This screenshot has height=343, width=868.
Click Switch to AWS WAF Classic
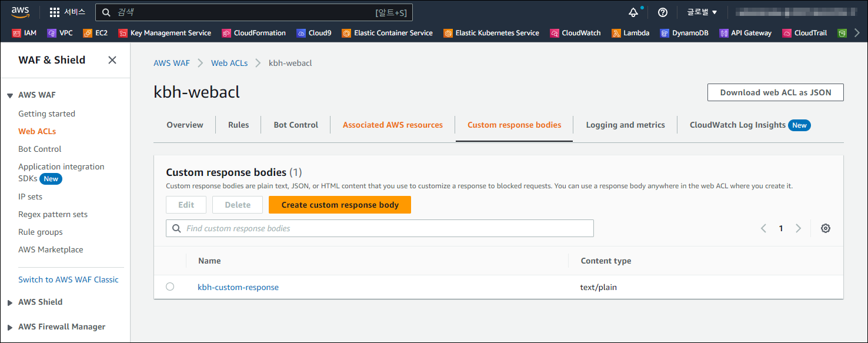(x=68, y=279)
